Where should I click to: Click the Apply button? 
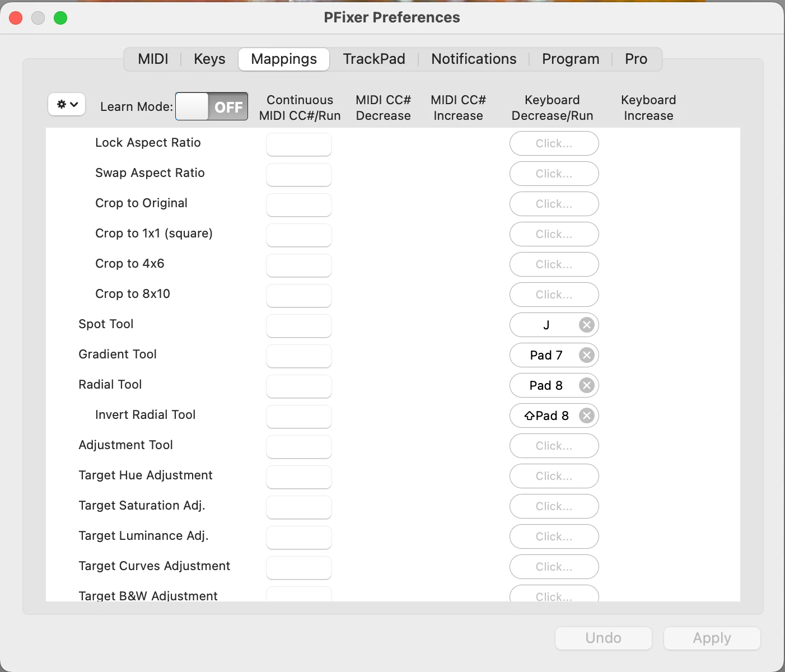click(x=712, y=638)
